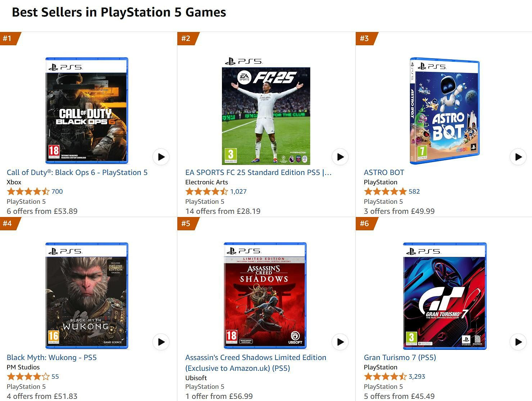Open the Call of Duty Black Ops 6 title link
This screenshot has width=532, height=401.
pyautogui.click(x=77, y=172)
